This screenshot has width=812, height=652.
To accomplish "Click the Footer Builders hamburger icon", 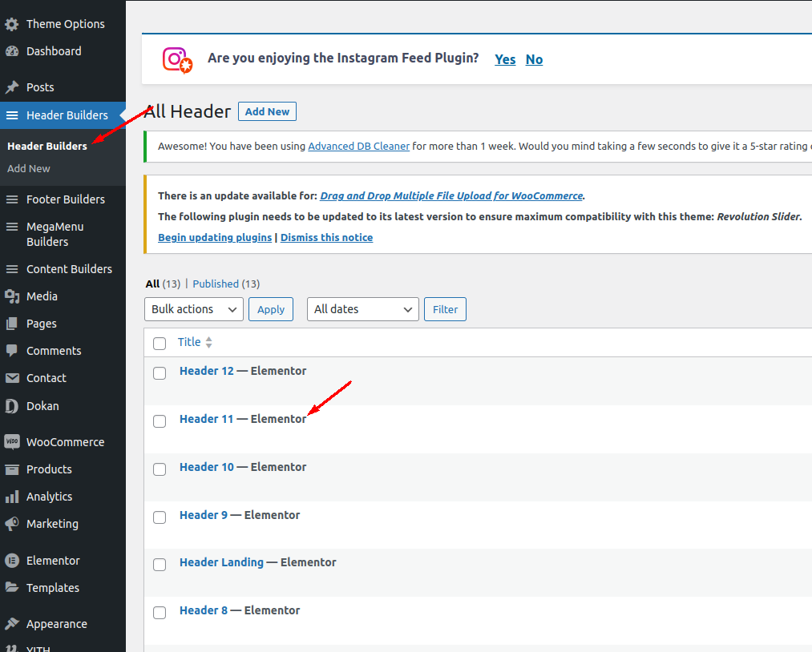I will click(x=12, y=199).
